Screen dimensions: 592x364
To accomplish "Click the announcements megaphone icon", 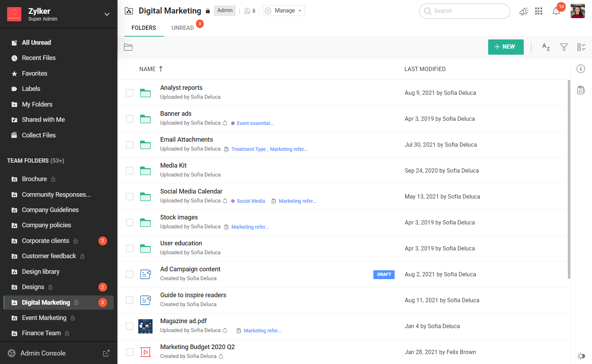I will [x=524, y=11].
